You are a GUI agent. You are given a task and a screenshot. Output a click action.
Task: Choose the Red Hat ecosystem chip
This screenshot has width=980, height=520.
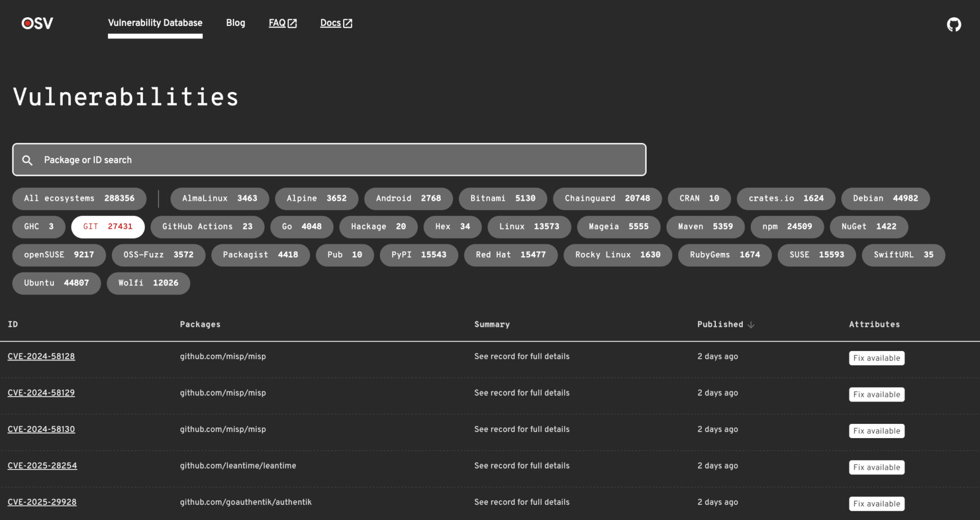511,255
